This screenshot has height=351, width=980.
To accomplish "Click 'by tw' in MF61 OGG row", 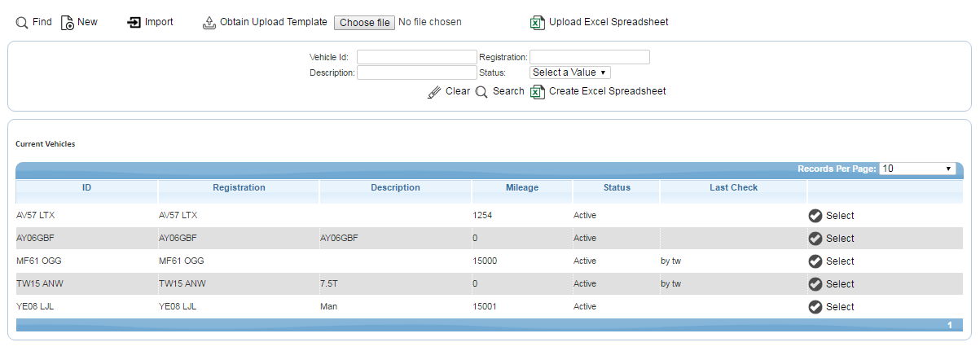I will 670,261.
